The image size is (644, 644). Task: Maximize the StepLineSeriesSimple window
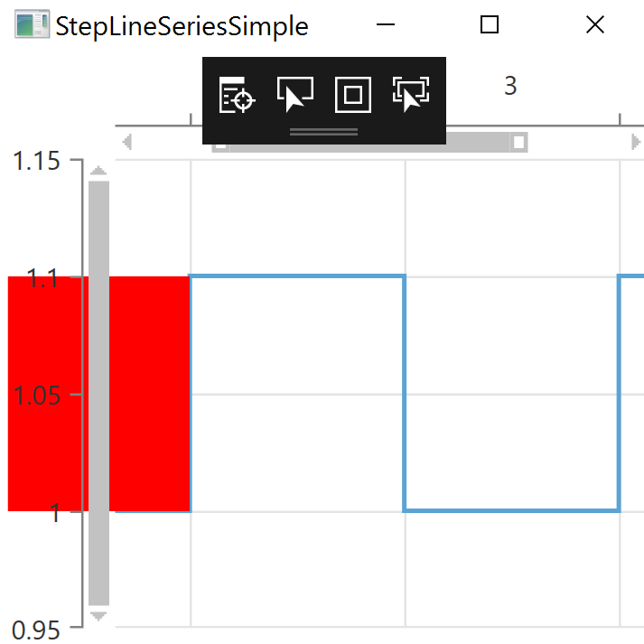coord(490,25)
